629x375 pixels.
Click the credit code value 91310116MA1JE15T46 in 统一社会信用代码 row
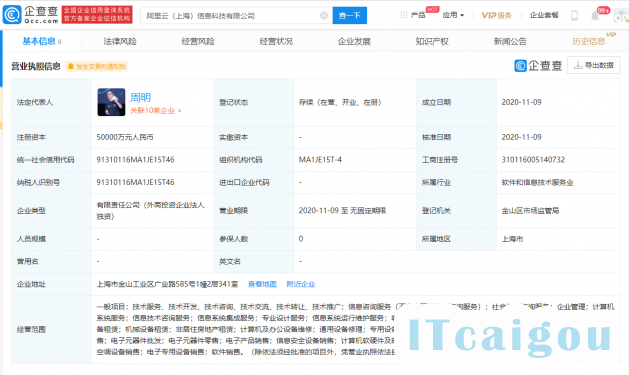coord(136,160)
